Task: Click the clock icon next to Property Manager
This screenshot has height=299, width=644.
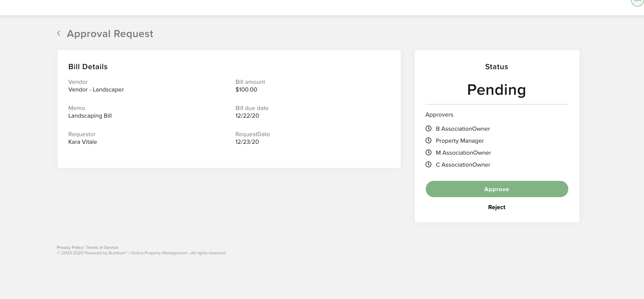Action: pyautogui.click(x=428, y=141)
